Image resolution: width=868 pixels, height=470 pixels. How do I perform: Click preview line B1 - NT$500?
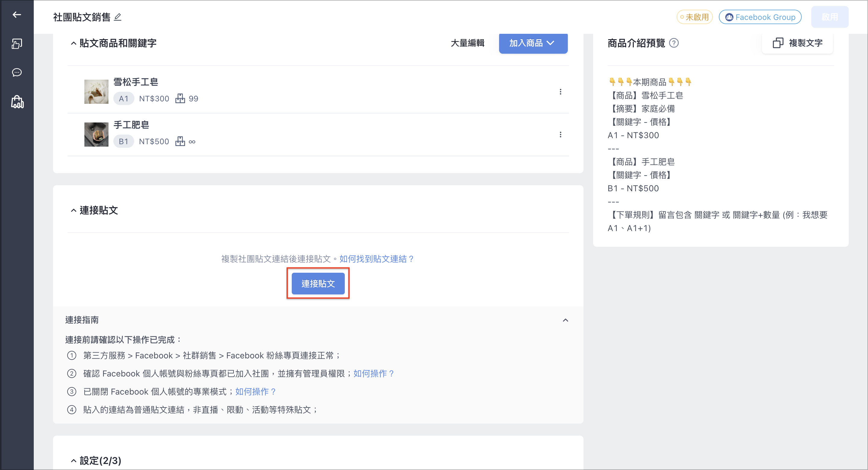pos(633,188)
